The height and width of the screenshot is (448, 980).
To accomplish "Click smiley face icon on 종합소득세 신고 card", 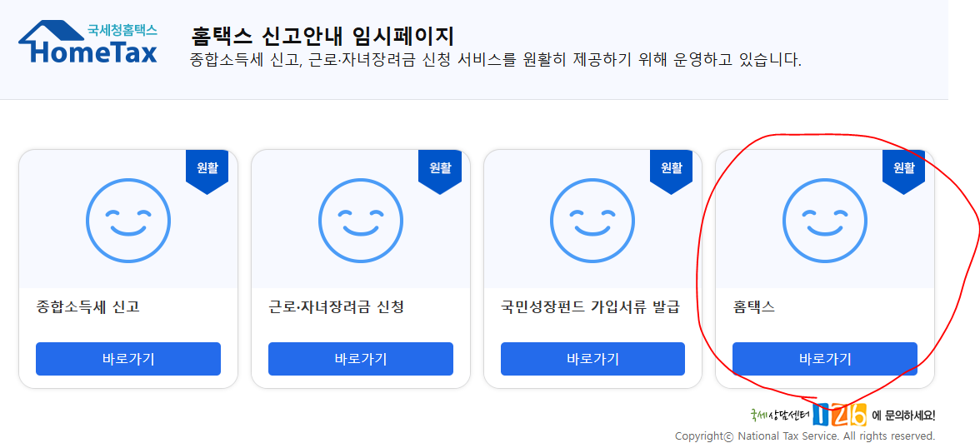I will (x=128, y=220).
